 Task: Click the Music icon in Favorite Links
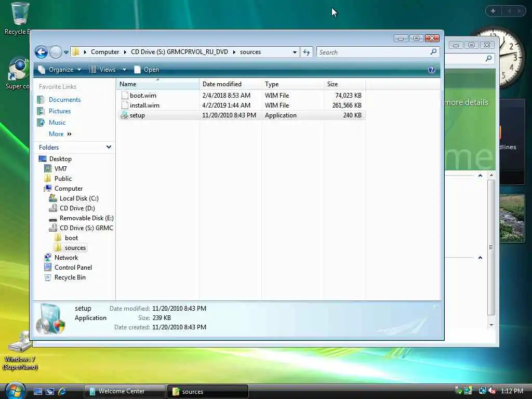pyautogui.click(x=41, y=123)
